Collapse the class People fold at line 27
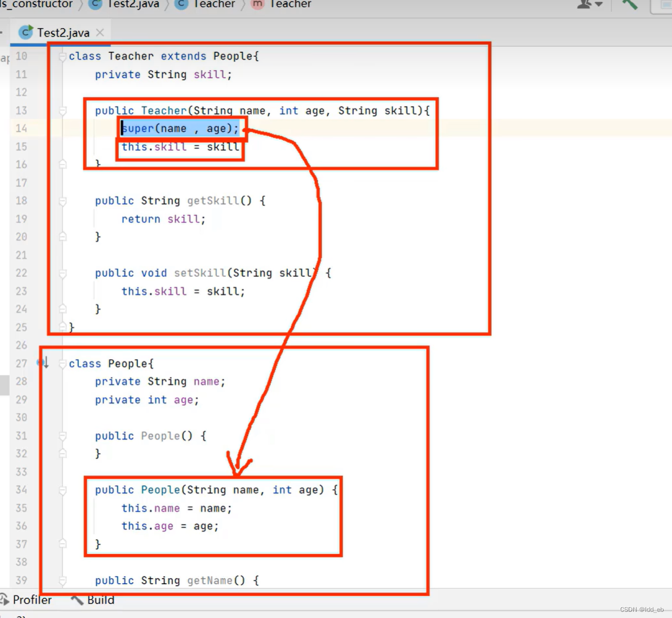This screenshot has height=618, width=672. [63, 364]
